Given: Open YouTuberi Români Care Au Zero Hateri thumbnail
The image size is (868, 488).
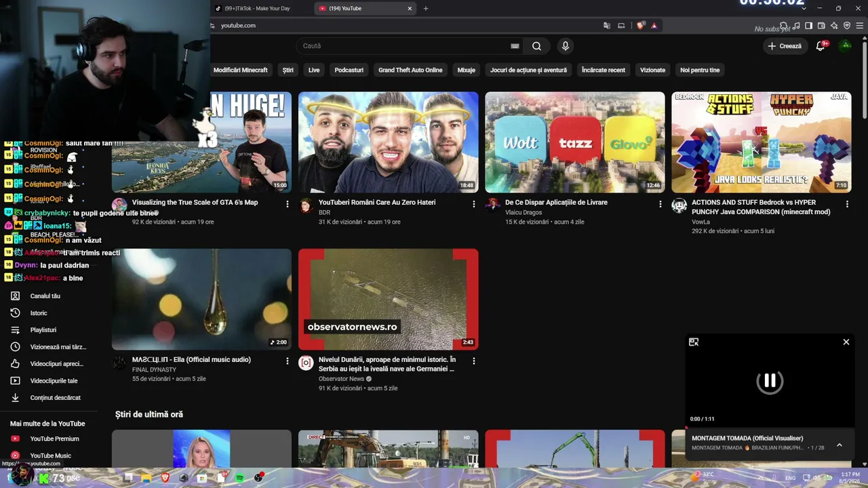Looking at the screenshot, I should click(389, 142).
